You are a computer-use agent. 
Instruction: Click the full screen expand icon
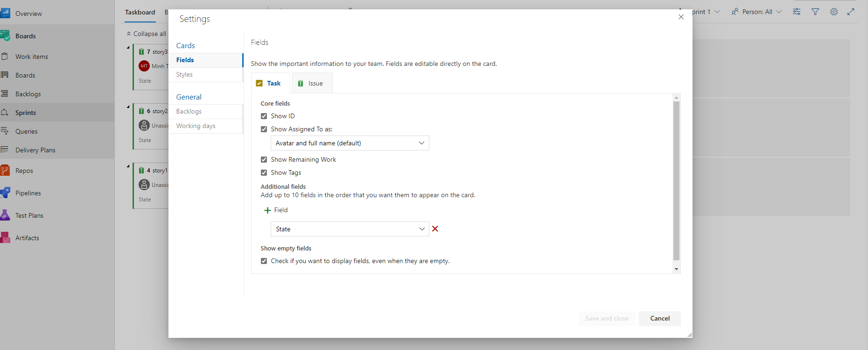point(851,12)
